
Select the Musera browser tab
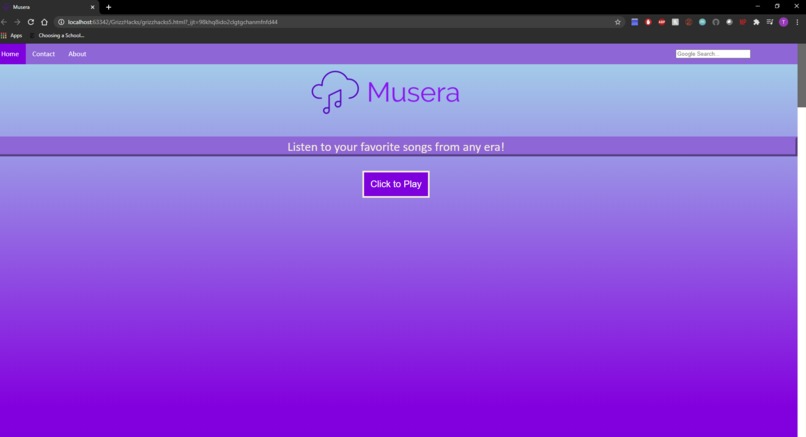[x=49, y=7]
